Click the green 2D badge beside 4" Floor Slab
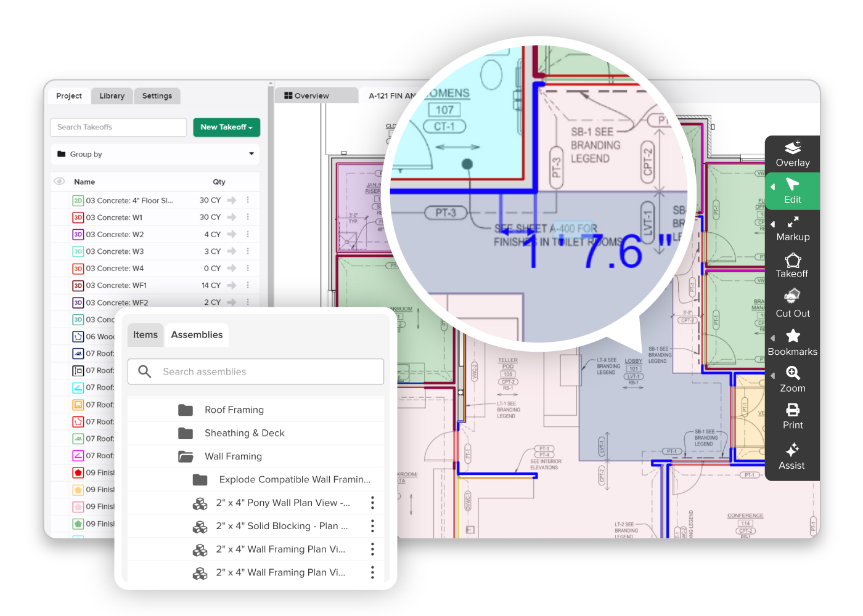The height and width of the screenshot is (616, 863). coord(78,200)
